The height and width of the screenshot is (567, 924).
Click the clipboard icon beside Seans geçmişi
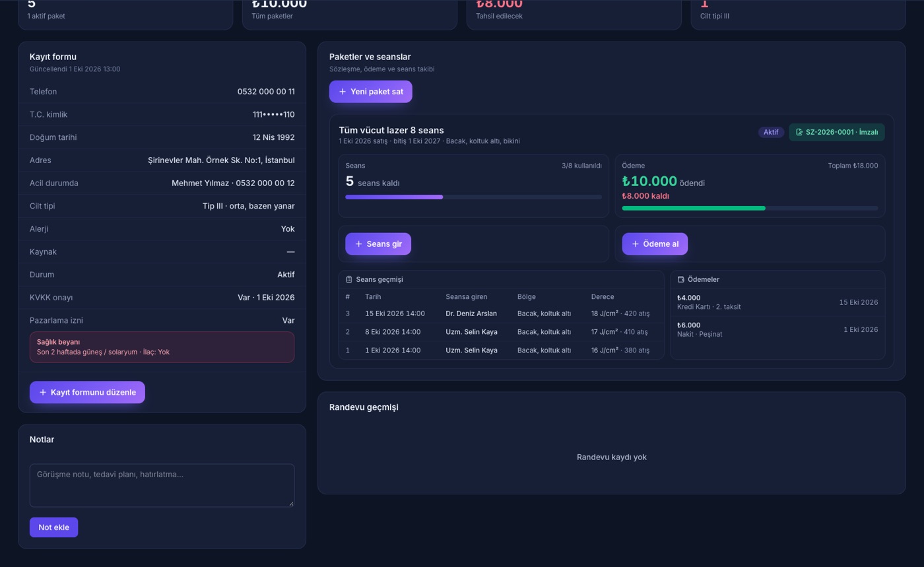point(349,280)
